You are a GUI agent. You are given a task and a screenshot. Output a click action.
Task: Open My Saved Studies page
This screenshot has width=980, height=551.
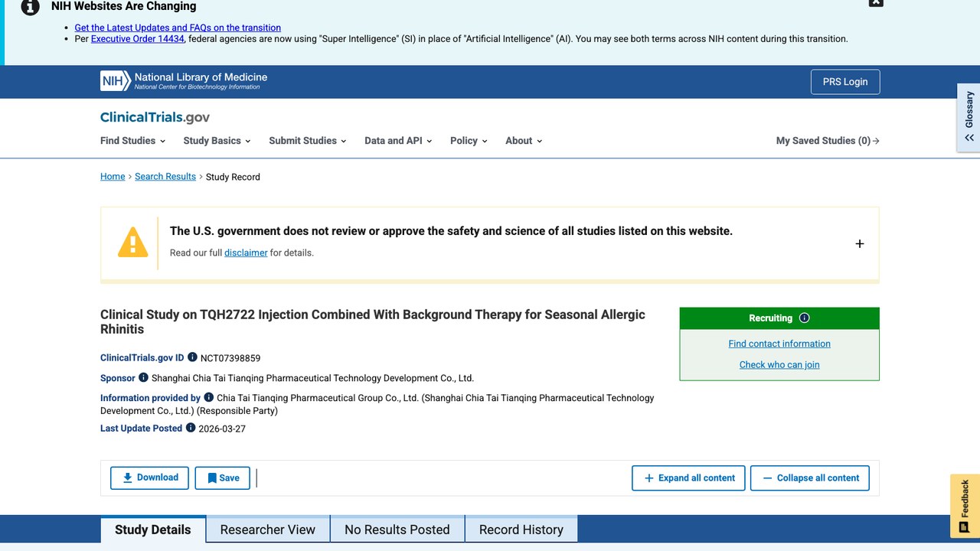828,141
